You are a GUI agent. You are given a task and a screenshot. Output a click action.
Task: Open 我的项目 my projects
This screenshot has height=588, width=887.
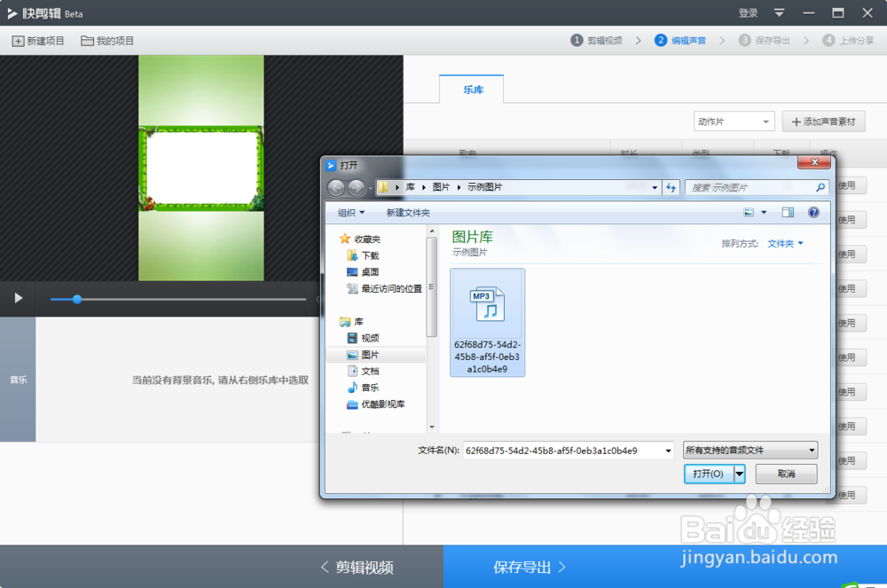pyautogui.click(x=107, y=41)
